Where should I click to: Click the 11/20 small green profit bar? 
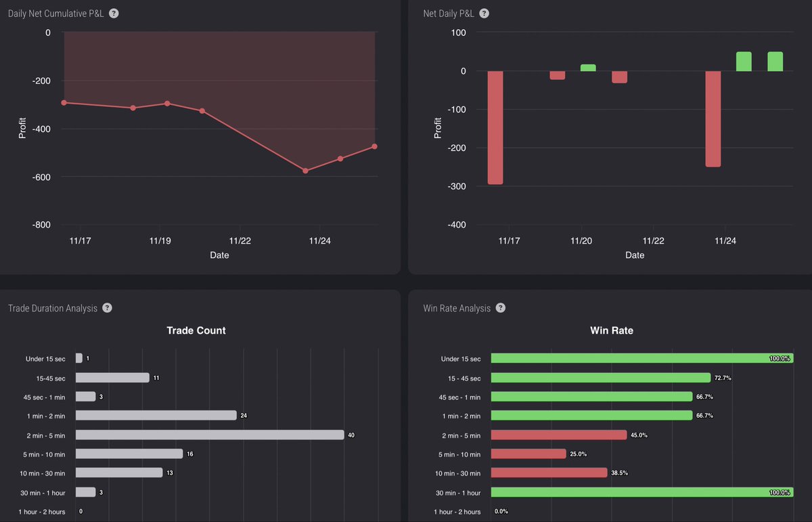[588, 68]
